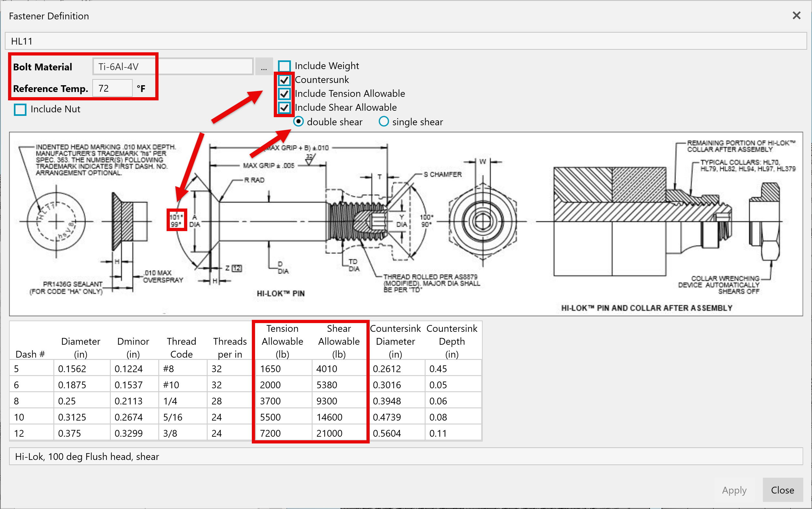812x509 pixels.
Task: Enable the Include Weight checkbox
Action: [284, 66]
